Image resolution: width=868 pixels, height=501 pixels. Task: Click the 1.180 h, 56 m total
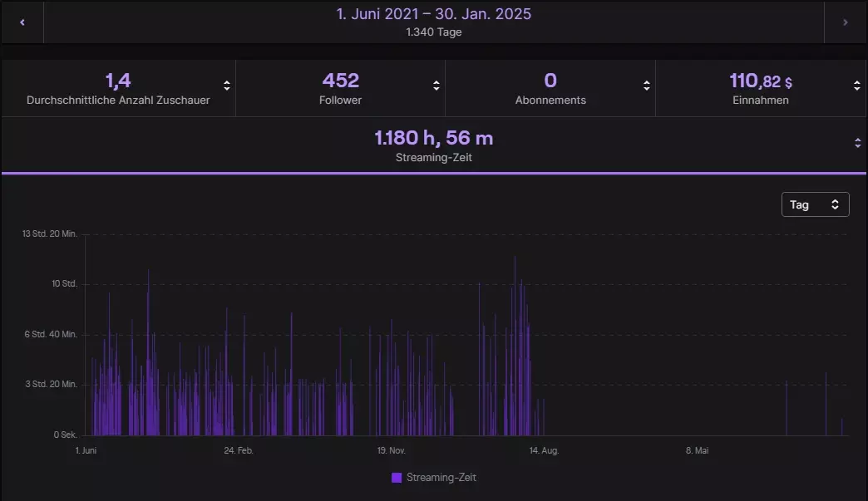click(x=433, y=138)
